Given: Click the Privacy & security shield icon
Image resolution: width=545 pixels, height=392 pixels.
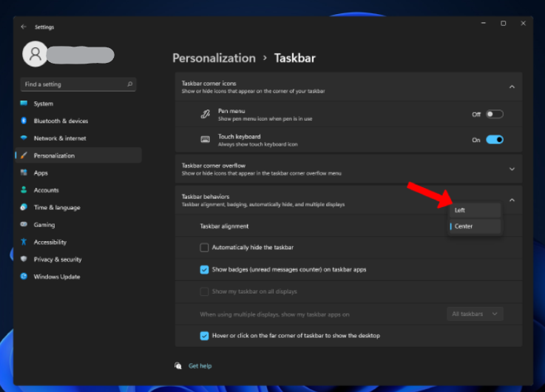Looking at the screenshot, I should tap(24, 259).
